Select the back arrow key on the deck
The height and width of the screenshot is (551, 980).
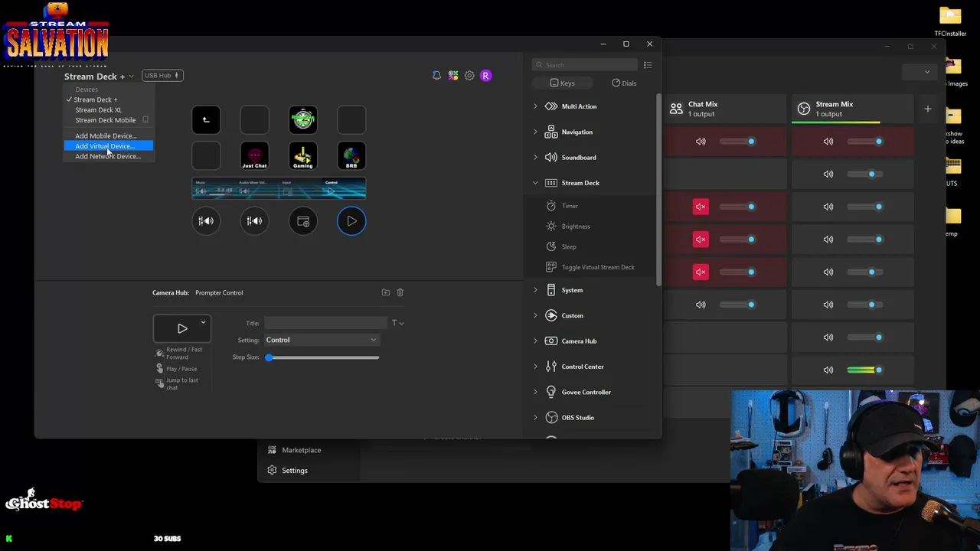click(206, 119)
